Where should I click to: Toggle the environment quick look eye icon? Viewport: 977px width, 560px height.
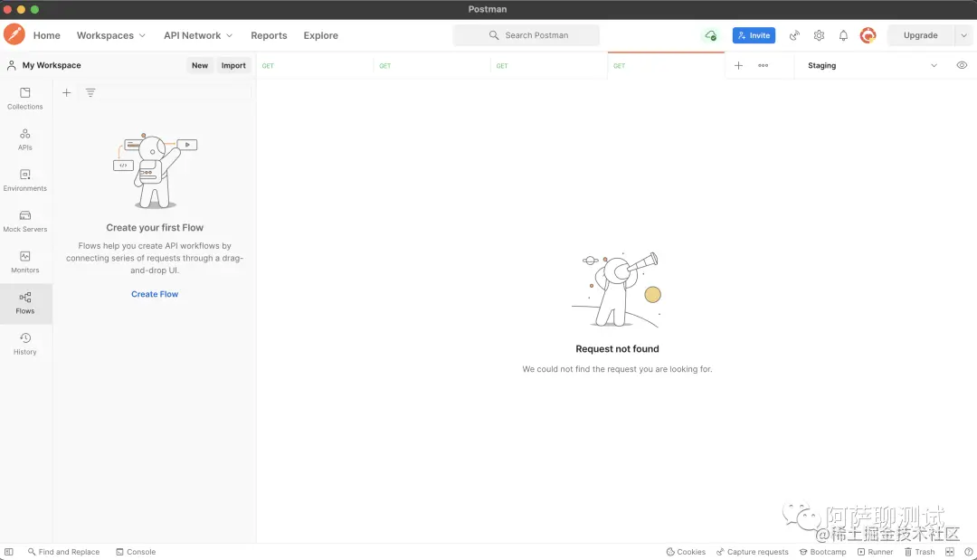[x=962, y=65]
